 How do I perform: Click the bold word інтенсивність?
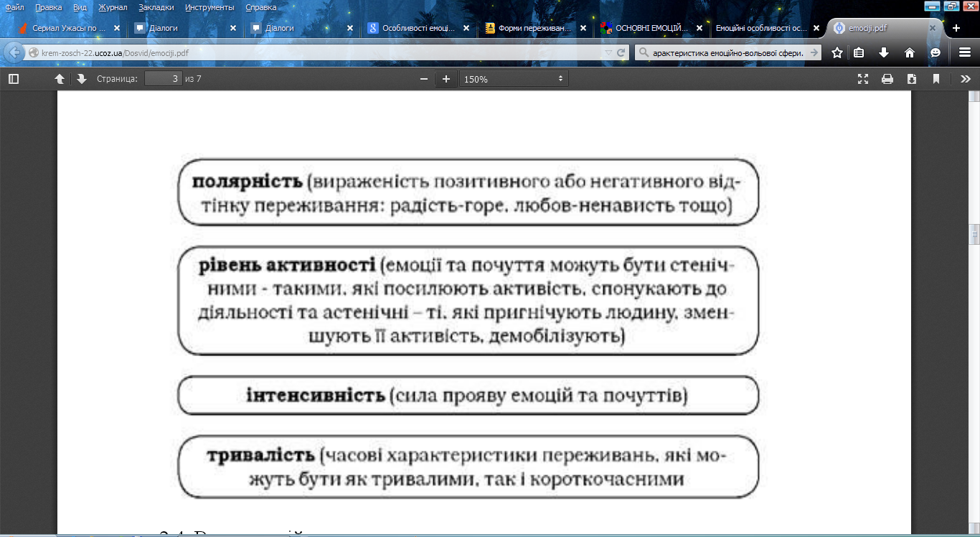[316, 396]
